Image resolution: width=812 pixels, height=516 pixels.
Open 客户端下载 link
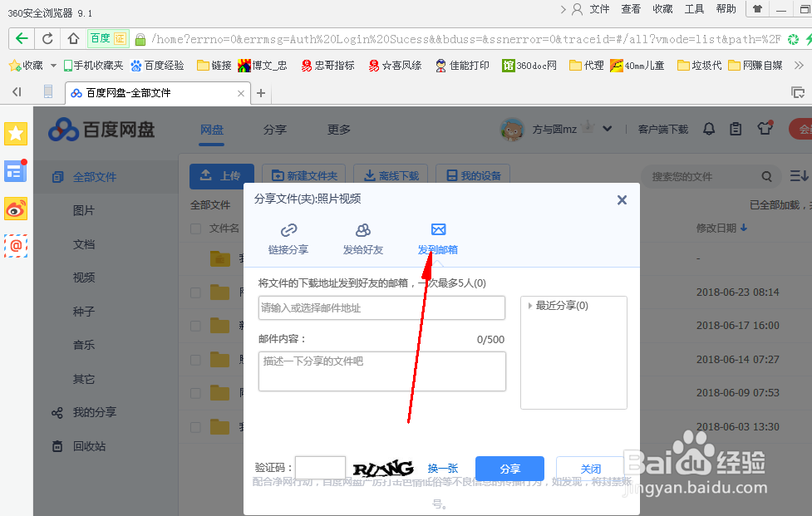[x=663, y=130]
